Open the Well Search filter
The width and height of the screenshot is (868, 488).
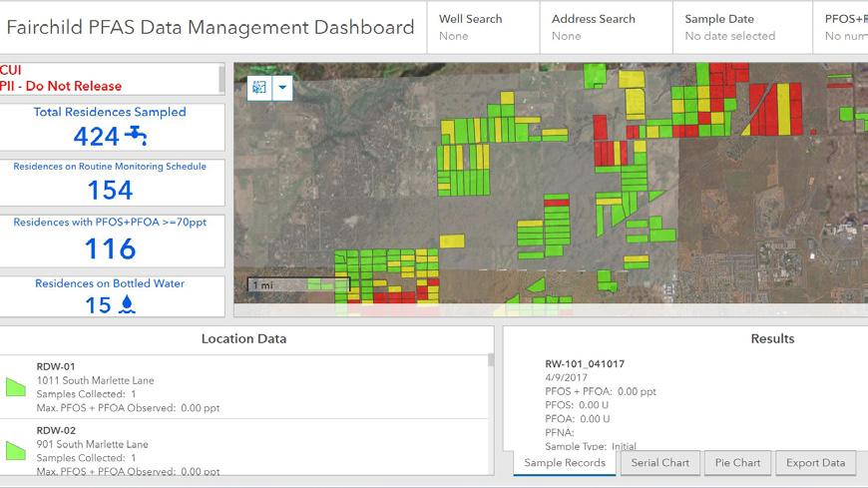[483, 27]
